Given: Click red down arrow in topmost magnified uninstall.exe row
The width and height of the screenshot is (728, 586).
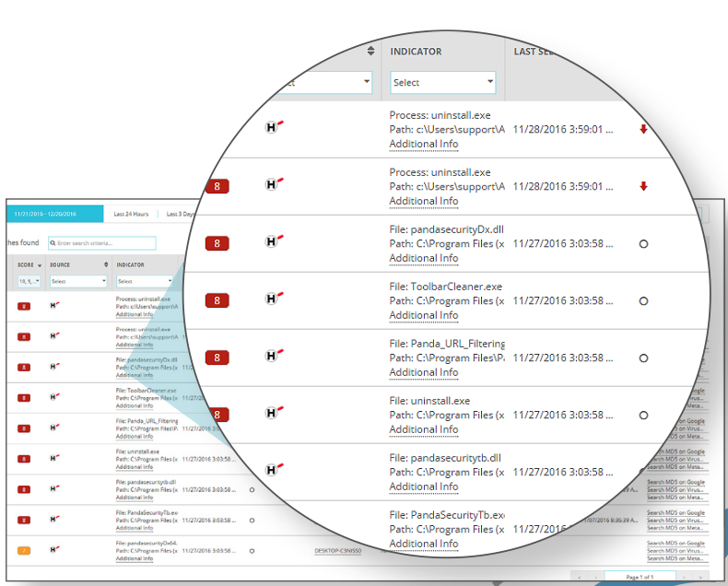Looking at the screenshot, I should [x=643, y=129].
